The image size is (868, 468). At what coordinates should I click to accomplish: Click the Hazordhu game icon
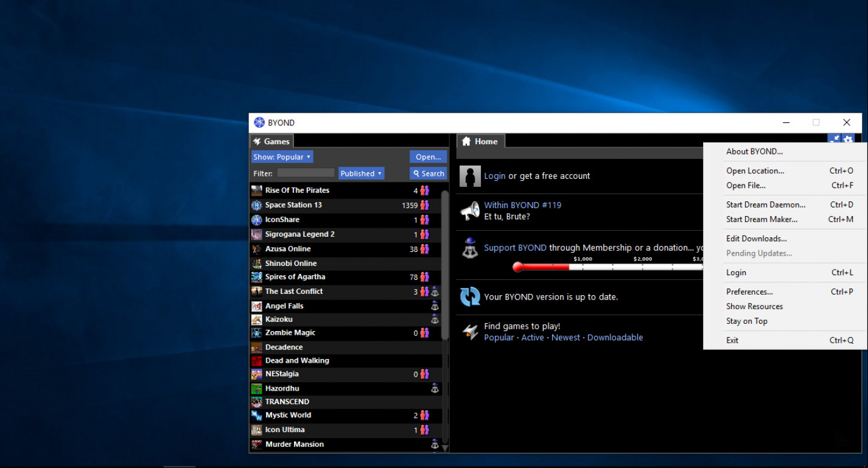[x=257, y=388]
